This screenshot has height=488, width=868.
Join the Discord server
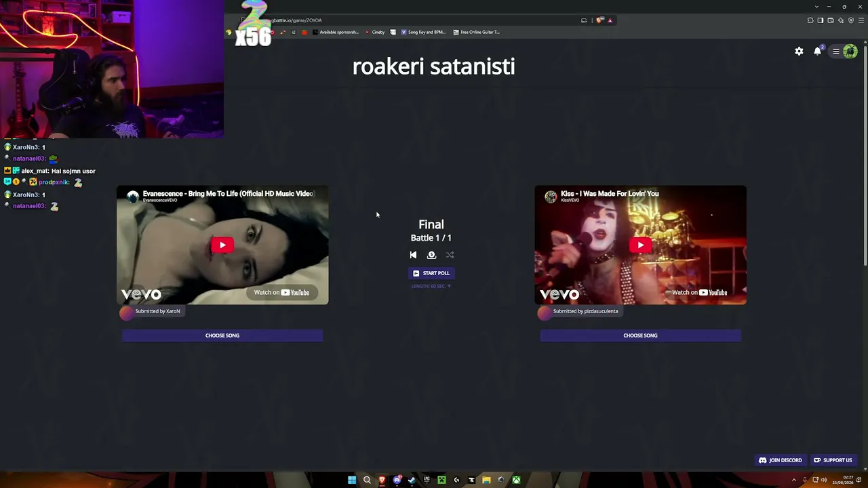tap(780, 460)
